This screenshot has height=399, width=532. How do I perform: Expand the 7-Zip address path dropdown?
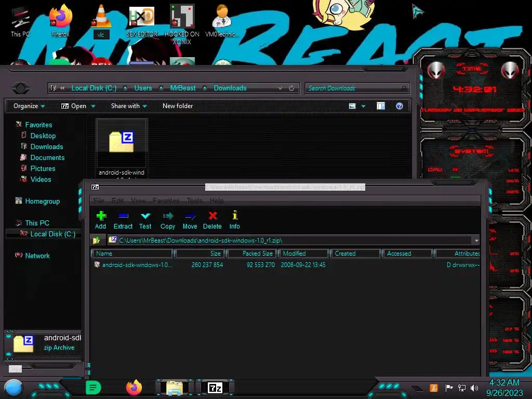click(x=476, y=241)
